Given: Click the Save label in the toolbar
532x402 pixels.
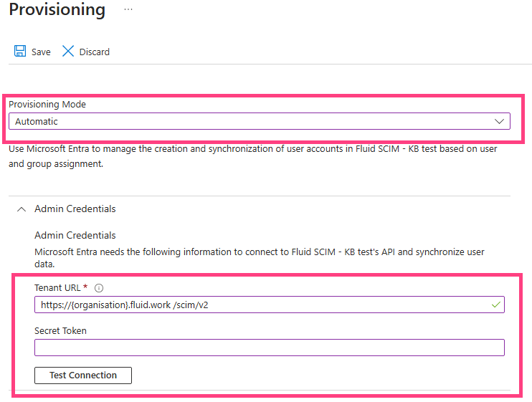Looking at the screenshot, I should pos(41,52).
